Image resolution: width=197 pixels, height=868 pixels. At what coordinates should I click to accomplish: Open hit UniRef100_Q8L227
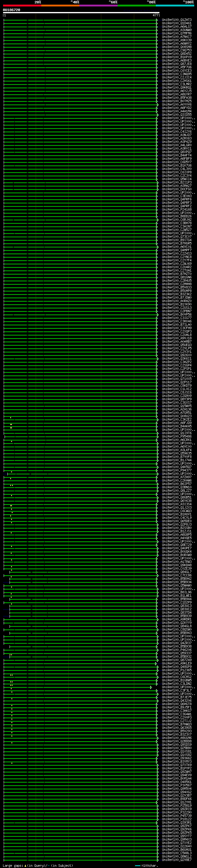coord(177,491)
